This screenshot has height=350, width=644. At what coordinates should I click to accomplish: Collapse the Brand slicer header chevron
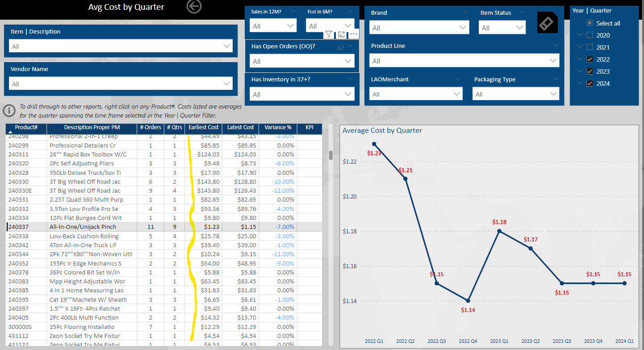[x=465, y=12]
